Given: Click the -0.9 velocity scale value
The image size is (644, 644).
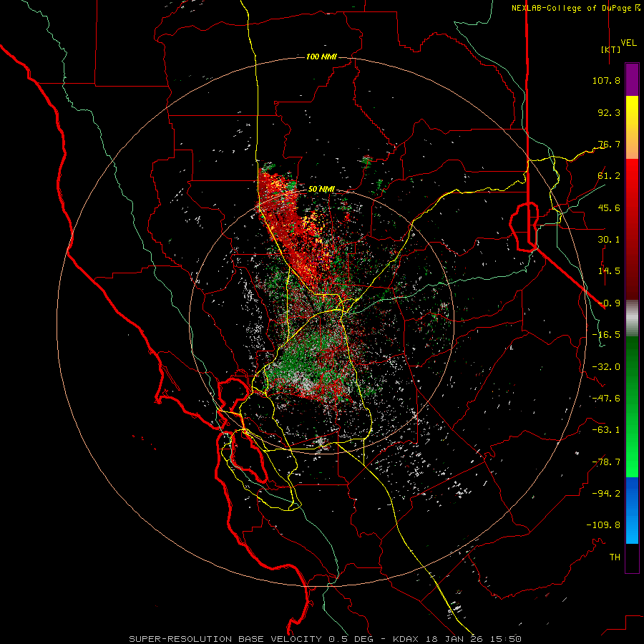Looking at the screenshot, I should [x=609, y=303].
